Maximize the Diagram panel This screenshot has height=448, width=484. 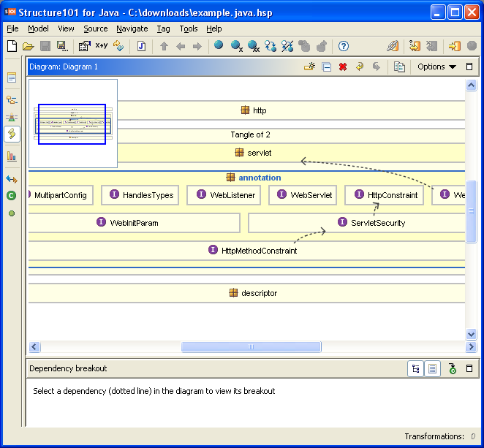coord(469,67)
